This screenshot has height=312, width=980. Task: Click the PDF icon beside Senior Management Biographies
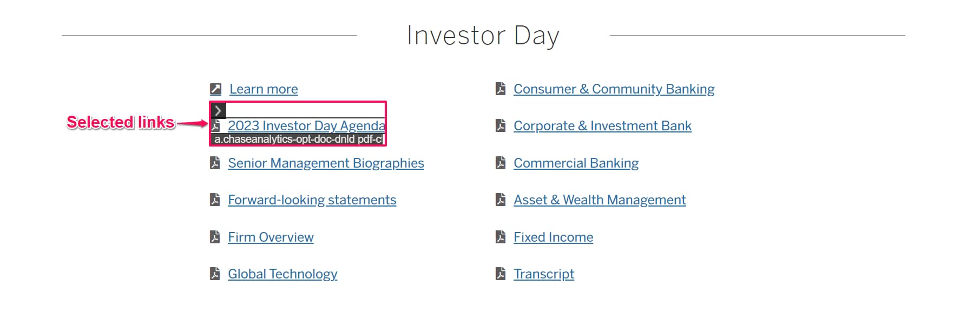215,163
